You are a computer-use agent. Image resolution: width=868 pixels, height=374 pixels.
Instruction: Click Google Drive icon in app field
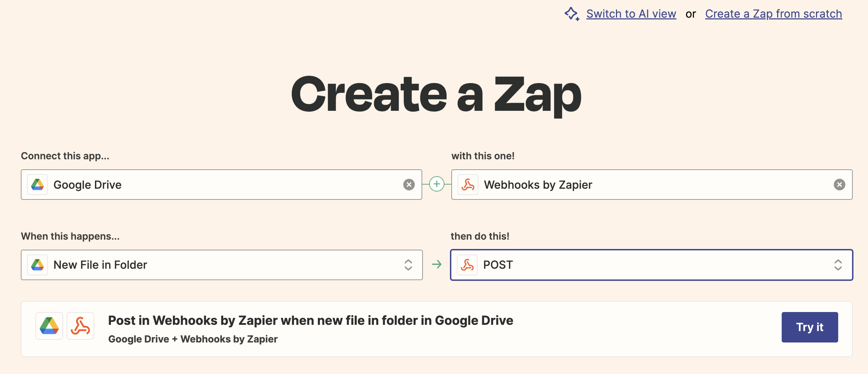(x=37, y=185)
